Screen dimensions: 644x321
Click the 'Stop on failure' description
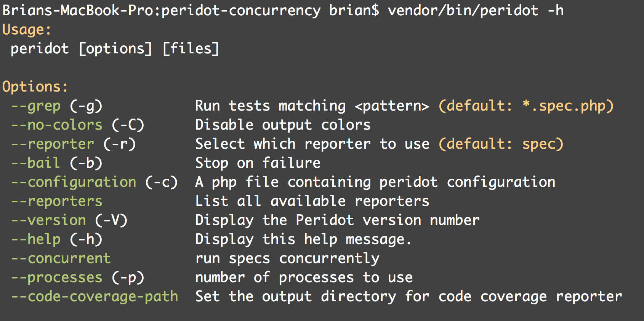point(258,163)
